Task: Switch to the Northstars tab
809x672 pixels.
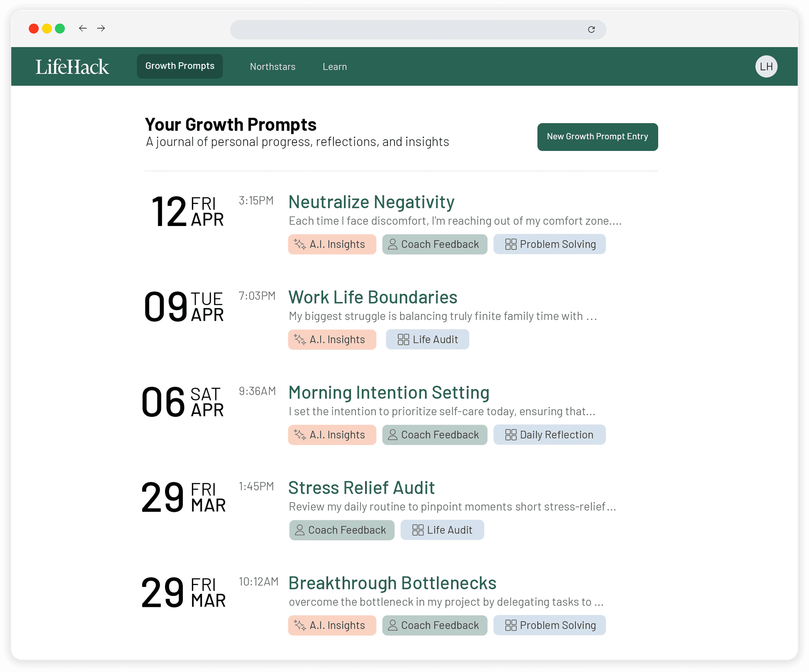Action: tap(273, 67)
